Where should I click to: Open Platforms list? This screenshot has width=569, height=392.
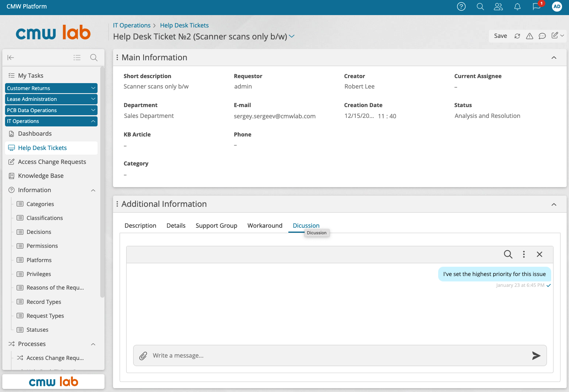pos(39,260)
